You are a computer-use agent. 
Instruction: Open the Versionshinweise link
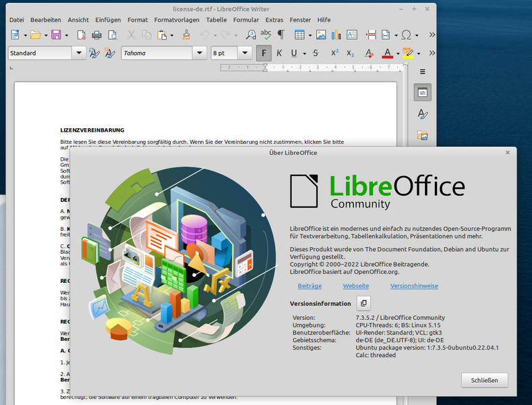point(414,286)
